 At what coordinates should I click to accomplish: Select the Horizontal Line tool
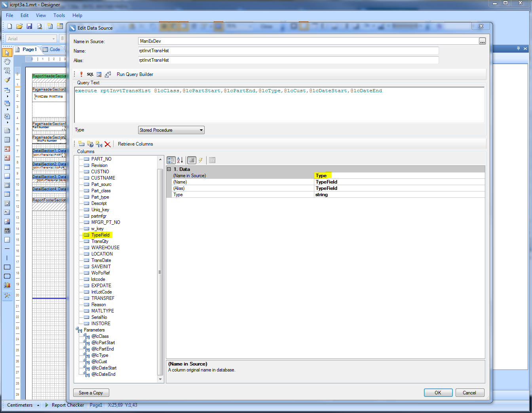point(7,248)
